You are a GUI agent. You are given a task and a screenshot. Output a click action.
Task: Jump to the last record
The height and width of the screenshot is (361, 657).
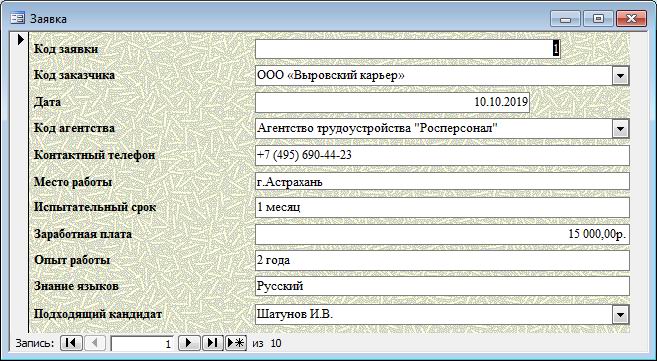point(212,343)
